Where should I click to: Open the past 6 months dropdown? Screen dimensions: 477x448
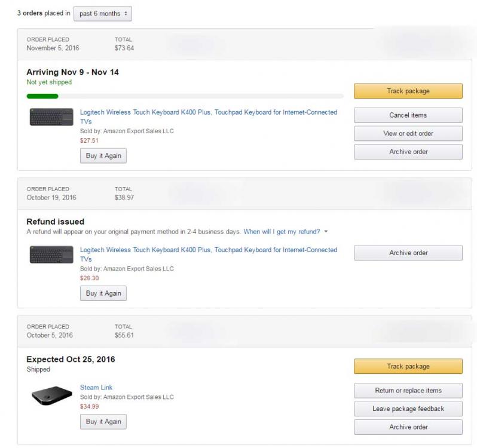[102, 14]
